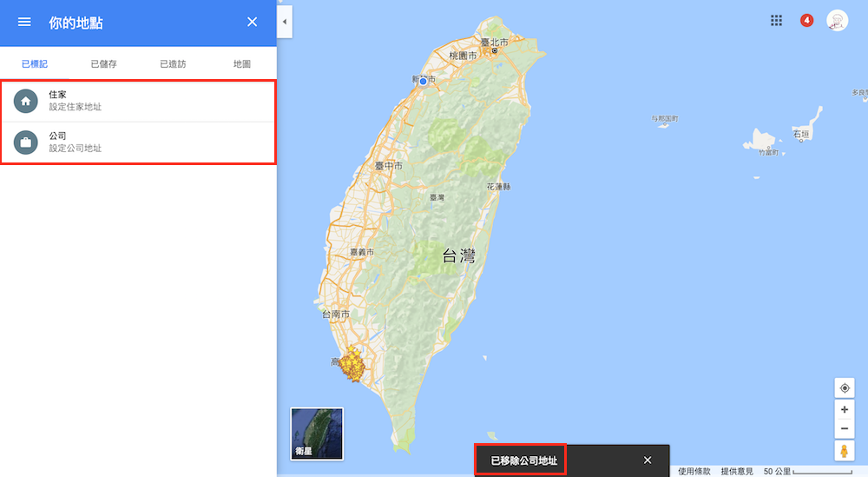Show my current location

845,388
